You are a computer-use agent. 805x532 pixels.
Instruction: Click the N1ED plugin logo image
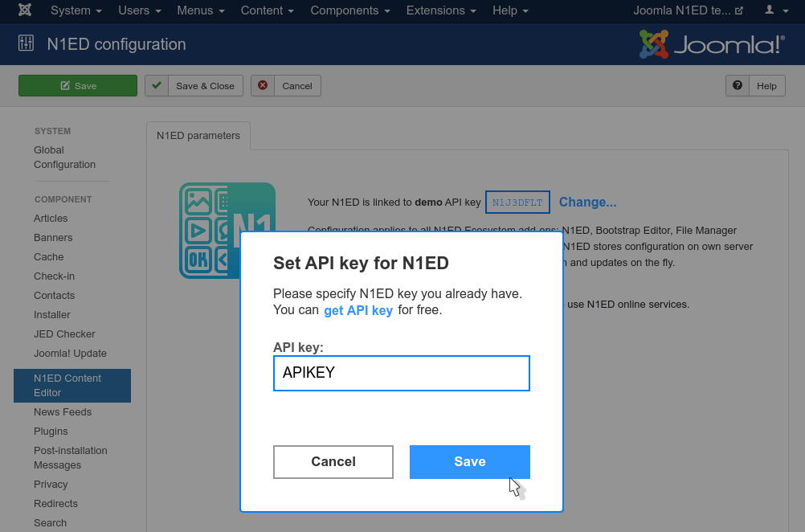point(227,231)
